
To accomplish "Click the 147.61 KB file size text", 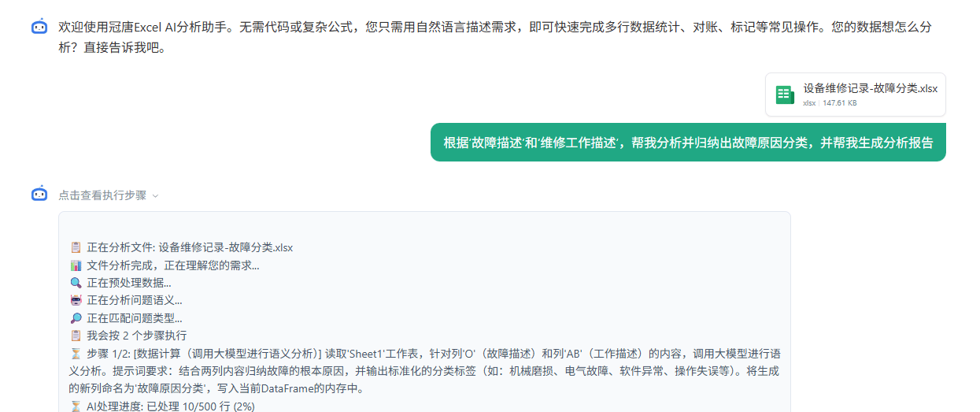I will (839, 103).
